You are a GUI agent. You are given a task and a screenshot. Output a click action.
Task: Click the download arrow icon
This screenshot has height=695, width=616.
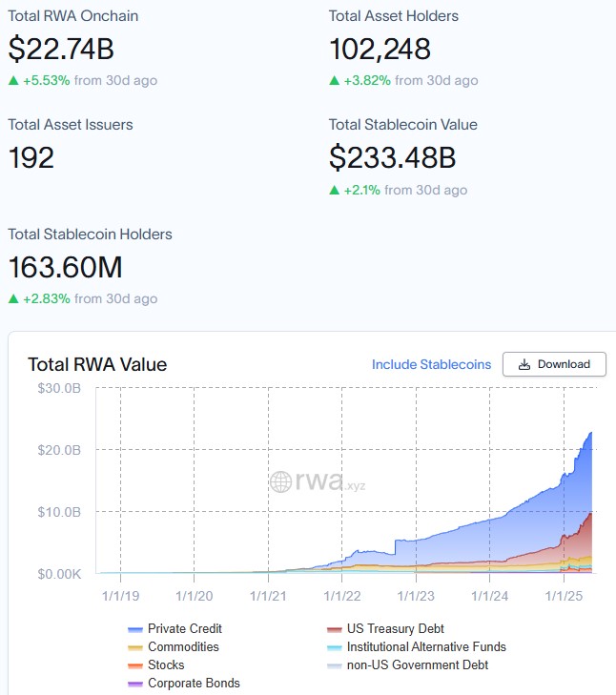pos(524,364)
